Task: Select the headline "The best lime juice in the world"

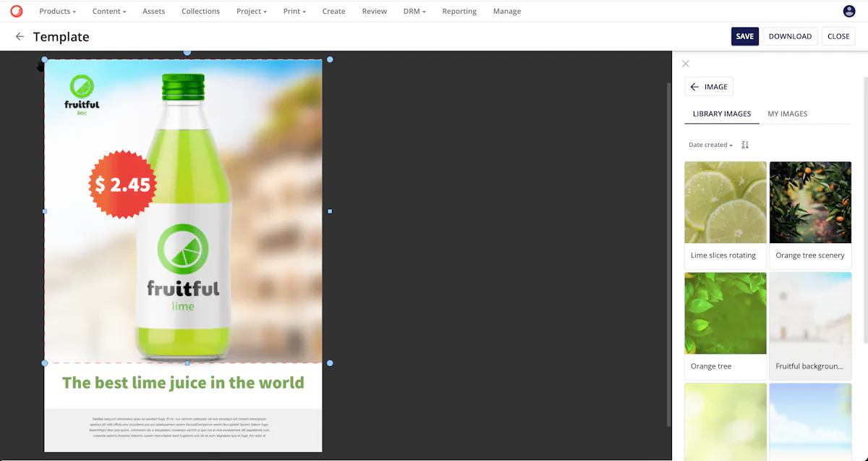Action: tap(183, 383)
